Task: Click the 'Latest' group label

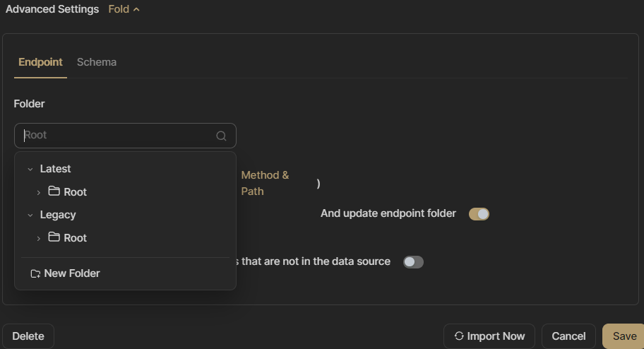Action: (x=56, y=169)
